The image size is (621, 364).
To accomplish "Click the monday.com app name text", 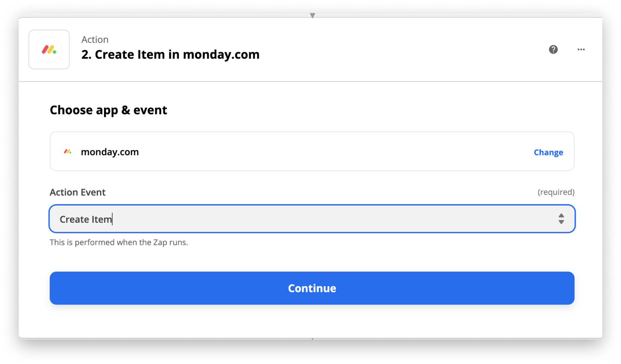I will click(x=110, y=152).
